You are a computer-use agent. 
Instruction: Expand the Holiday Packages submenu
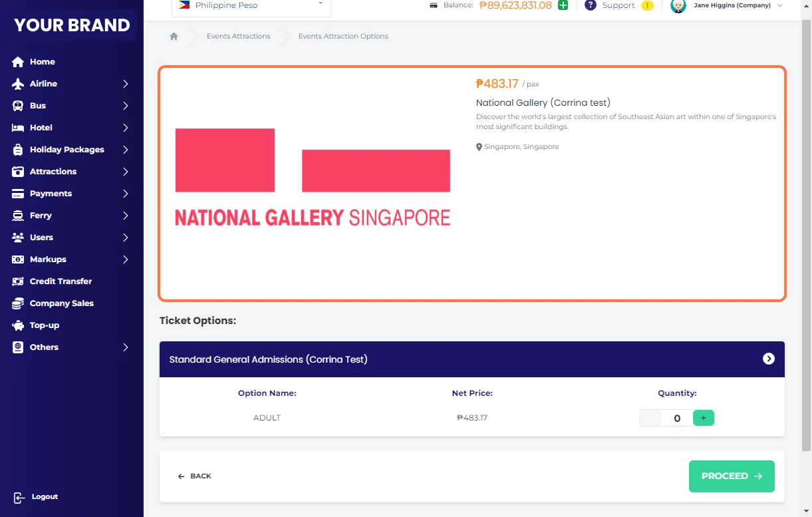click(125, 150)
